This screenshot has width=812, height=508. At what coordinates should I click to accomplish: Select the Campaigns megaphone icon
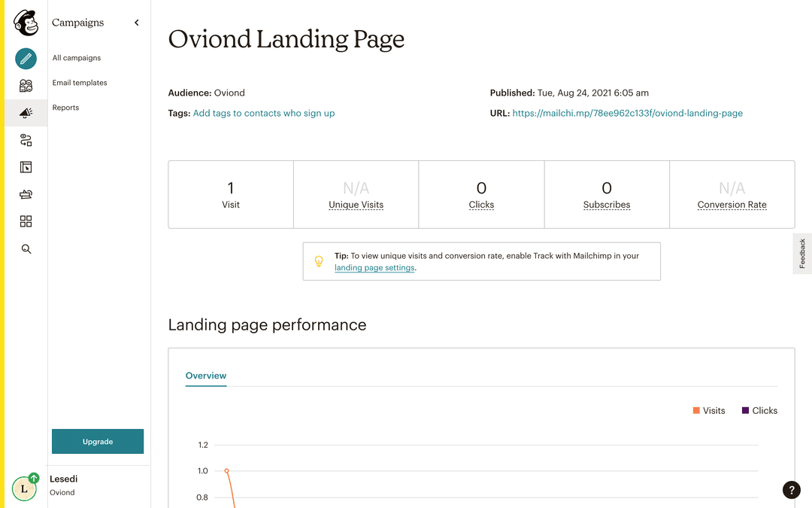click(x=26, y=112)
